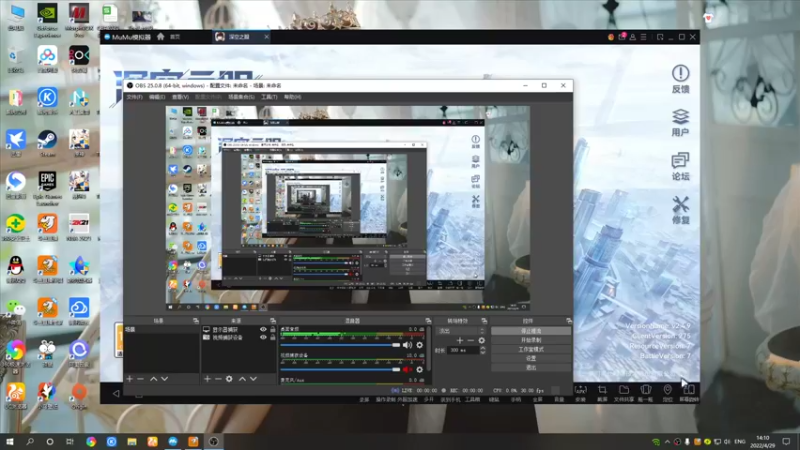800x450 pixels.
Task: Pop out the 来源 dock panel
Action: click(x=273, y=321)
